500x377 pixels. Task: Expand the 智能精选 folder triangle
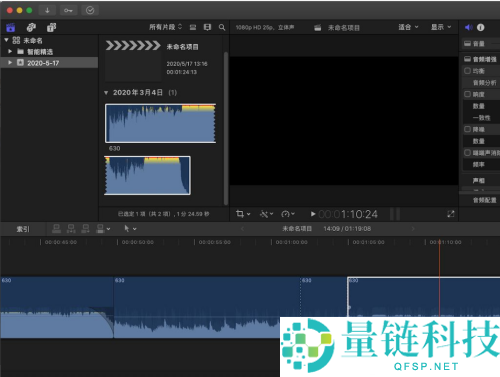[10, 51]
